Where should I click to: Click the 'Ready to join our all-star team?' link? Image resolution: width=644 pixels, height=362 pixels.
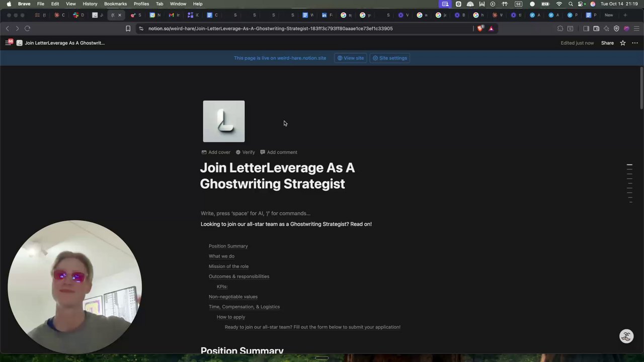click(x=312, y=327)
